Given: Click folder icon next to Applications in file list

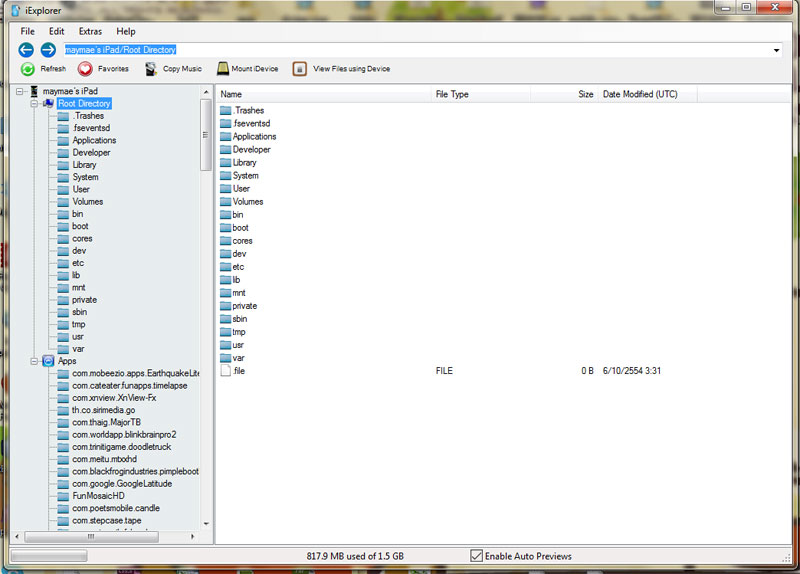Looking at the screenshot, I should 226,137.
